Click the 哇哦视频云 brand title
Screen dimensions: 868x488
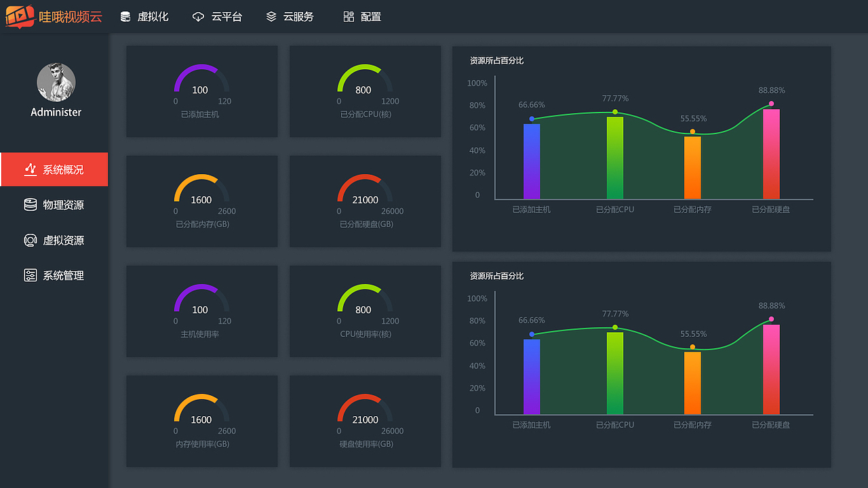tap(71, 17)
